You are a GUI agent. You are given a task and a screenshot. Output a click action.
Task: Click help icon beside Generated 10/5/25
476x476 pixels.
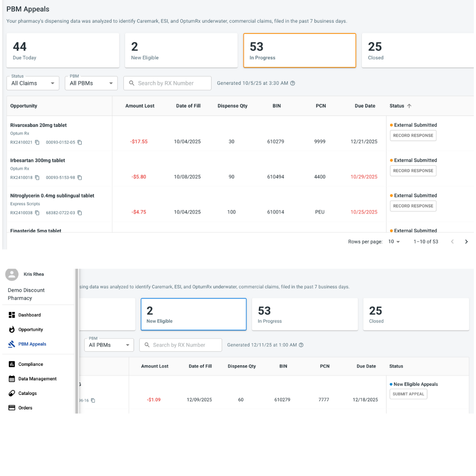(x=293, y=83)
